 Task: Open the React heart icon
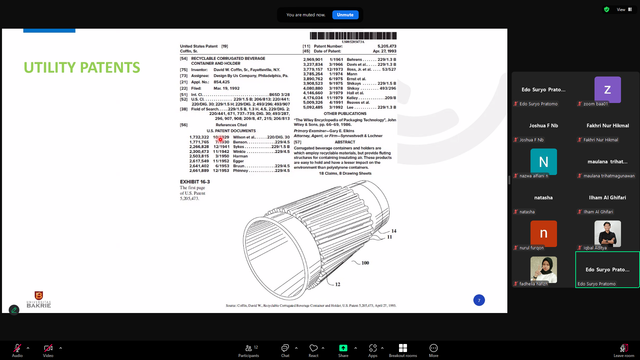tap(313, 348)
